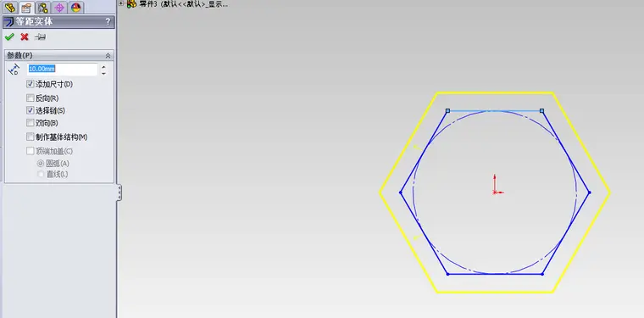Image resolution: width=644 pixels, height=318 pixels.
Task: Click the 零件3 (默认<<默认>_显示... text
Action: click(x=184, y=4)
